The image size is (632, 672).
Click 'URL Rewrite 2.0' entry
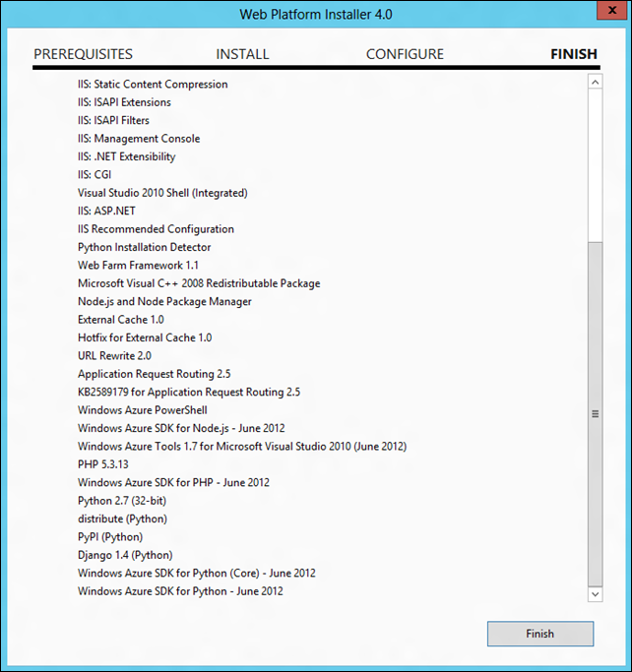[x=114, y=356]
